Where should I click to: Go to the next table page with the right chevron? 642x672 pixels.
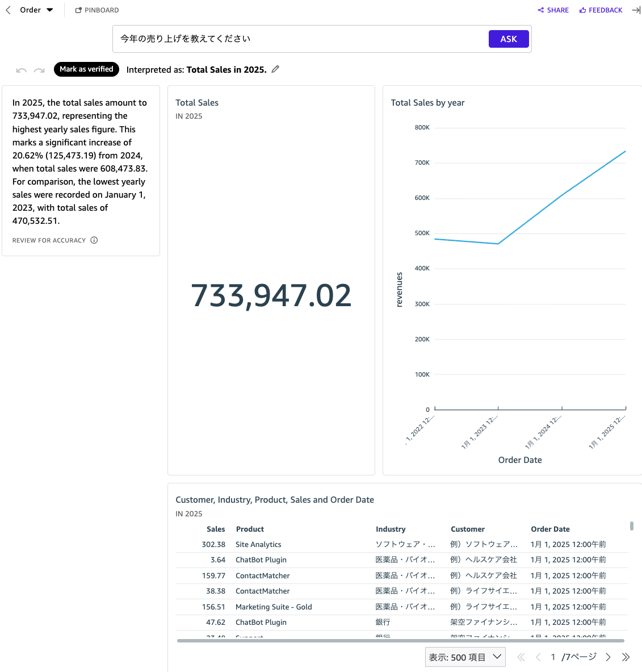[607, 657]
